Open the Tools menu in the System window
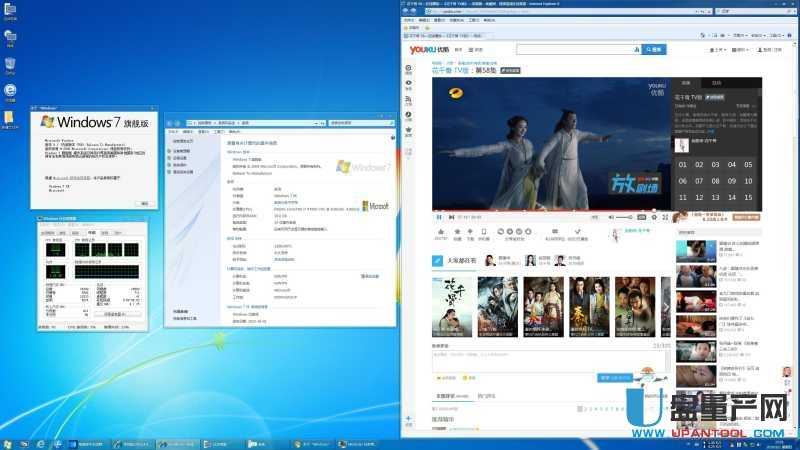This screenshot has width=800, height=450. [x=219, y=132]
